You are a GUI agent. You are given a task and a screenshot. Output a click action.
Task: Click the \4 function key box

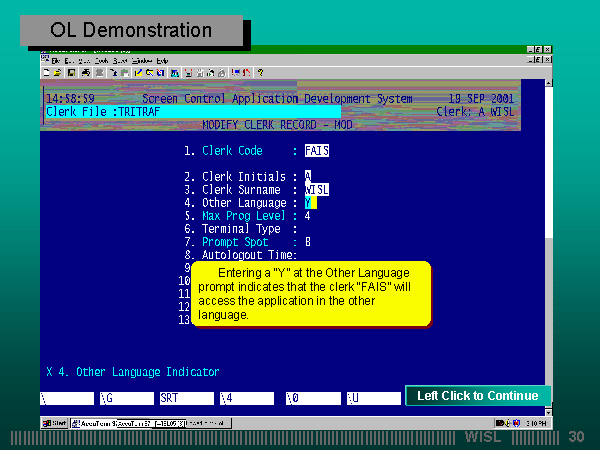point(246,398)
